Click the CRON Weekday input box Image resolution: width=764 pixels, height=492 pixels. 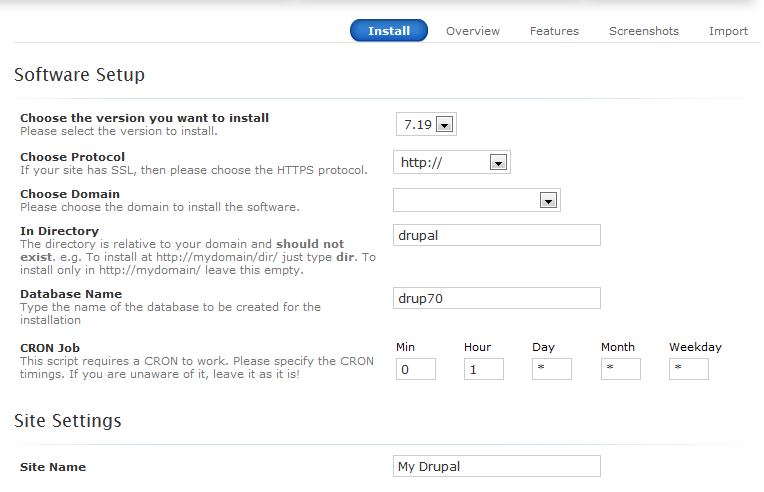coord(689,369)
